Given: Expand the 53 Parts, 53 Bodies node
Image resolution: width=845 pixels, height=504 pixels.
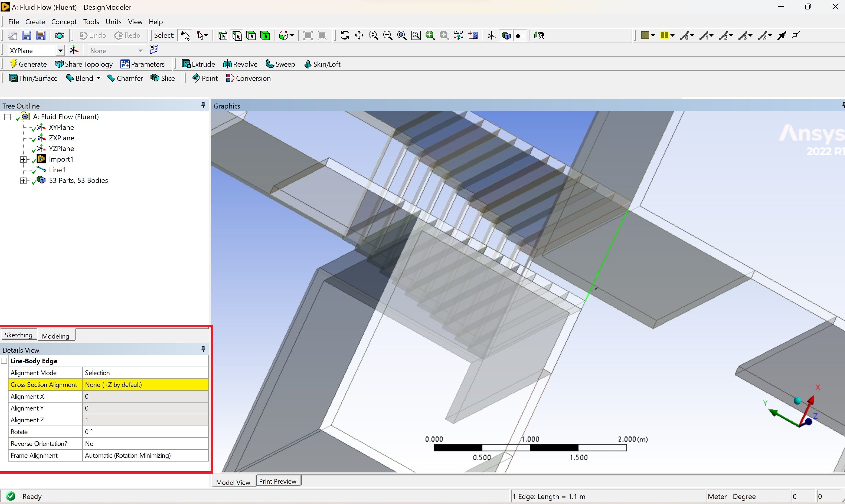Looking at the screenshot, I should 23,180.
